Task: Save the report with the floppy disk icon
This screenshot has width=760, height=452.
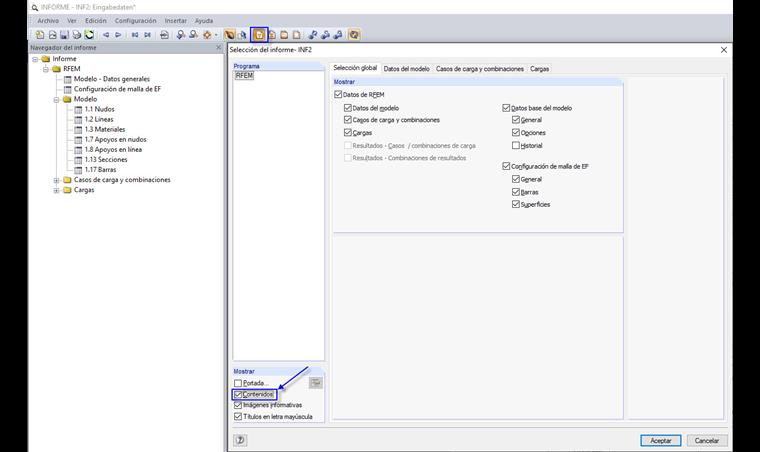Action: (64, 35)
